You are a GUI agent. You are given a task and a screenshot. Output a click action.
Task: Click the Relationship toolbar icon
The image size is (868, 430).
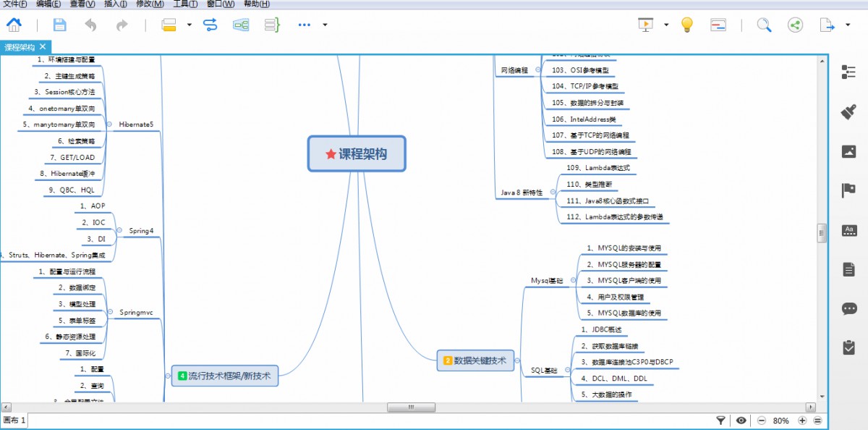[209, 24]
